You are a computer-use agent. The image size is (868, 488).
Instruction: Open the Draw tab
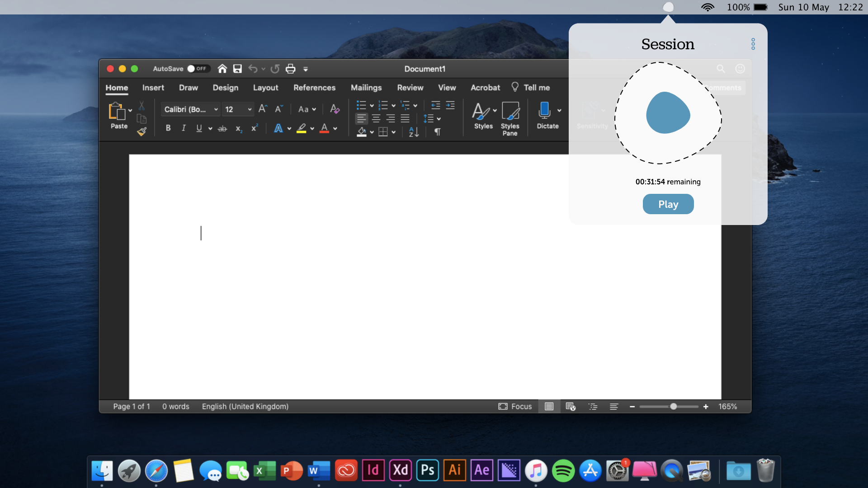189,88
